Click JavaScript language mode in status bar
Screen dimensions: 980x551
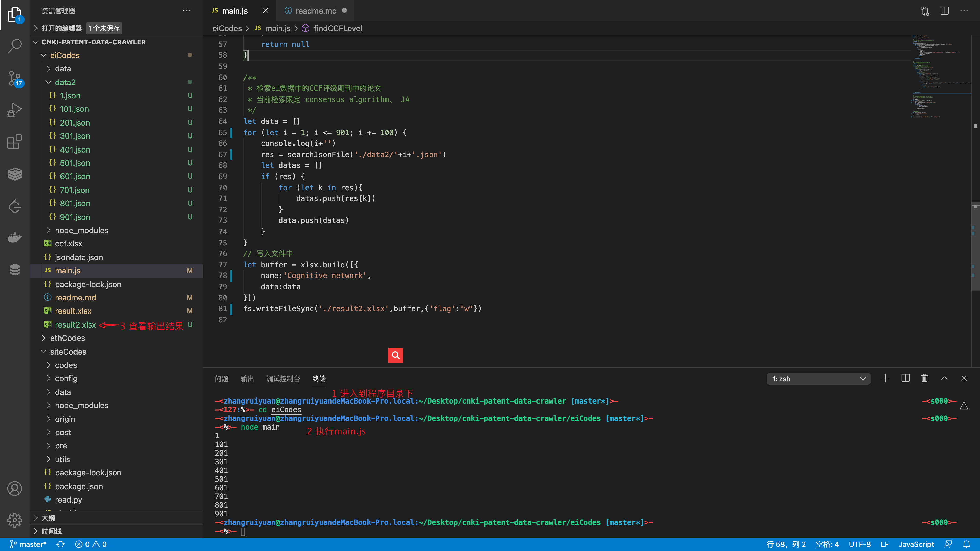(x=916, y=544)
